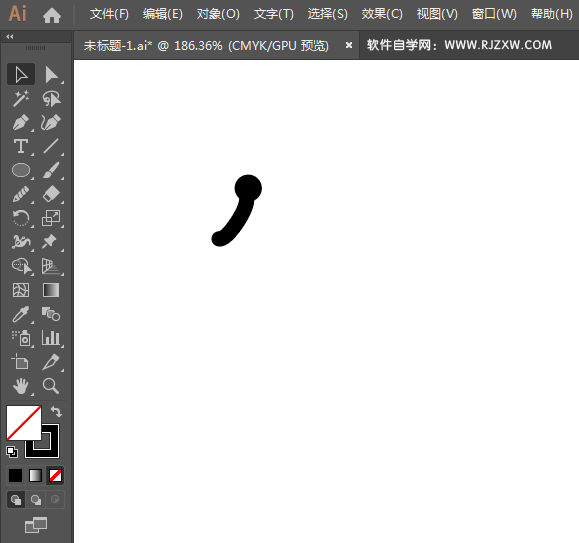The width and height of the screenshot is (579, 543).
Task: Open the 效果(C) menu
Action: (x=382, y=14)
